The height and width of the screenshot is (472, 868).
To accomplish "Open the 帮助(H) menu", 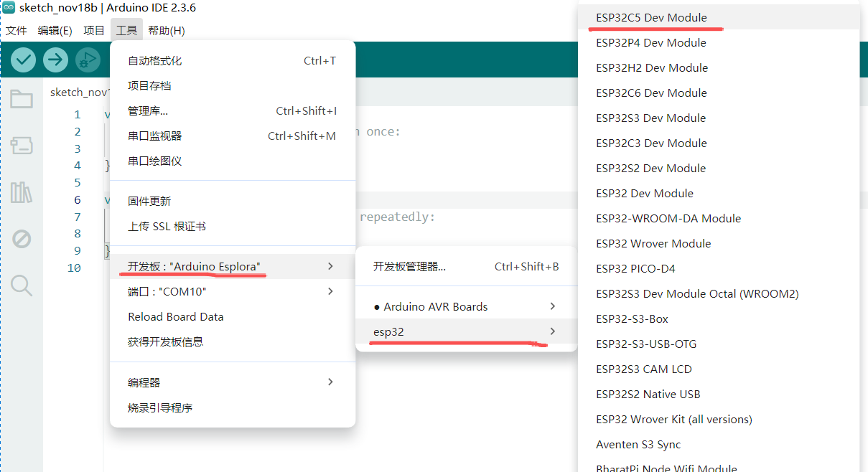I will pos(166,30).
